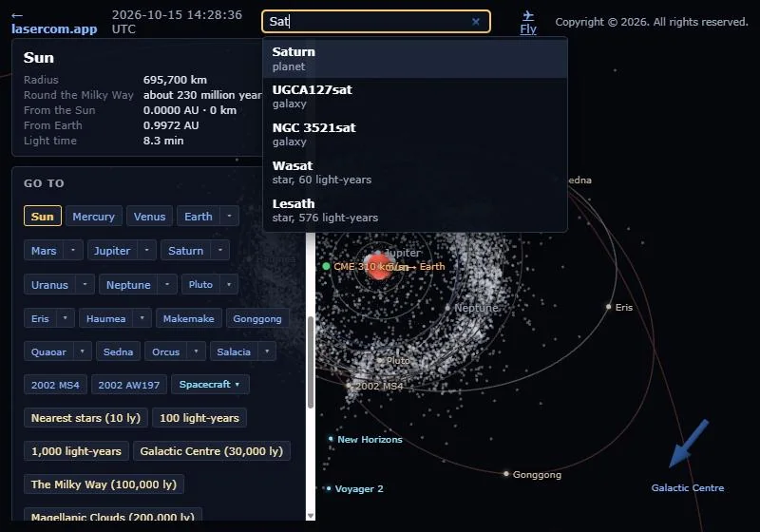
Task: Click the 2002 MS4 dot on map
Action: click(349, 386)
